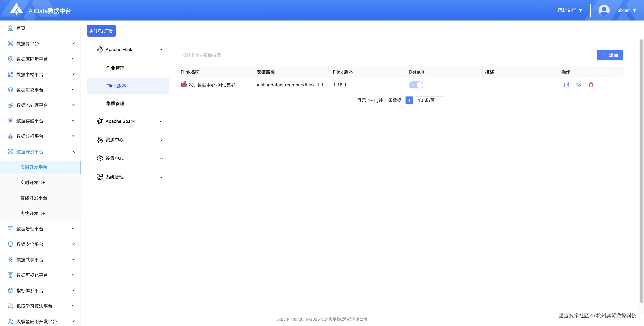644x326 pixels.
Task: Collapse the Apache Flink section
Action: coord(161,49)
